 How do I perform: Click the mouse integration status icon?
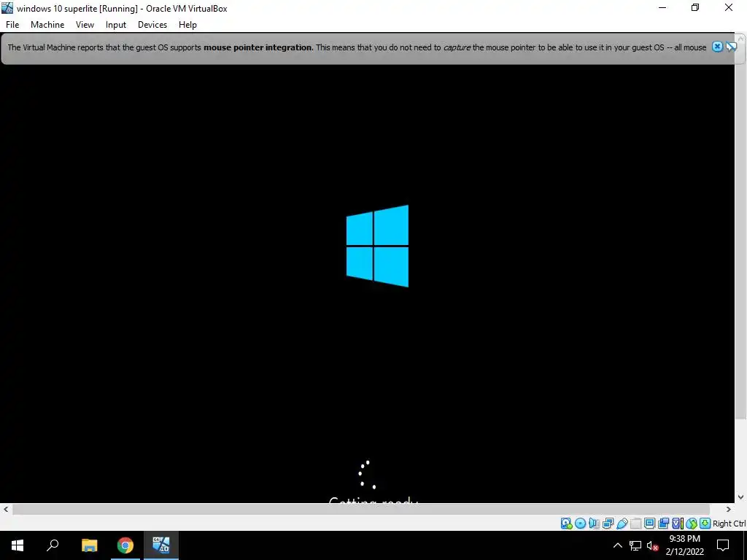(692, 524)
